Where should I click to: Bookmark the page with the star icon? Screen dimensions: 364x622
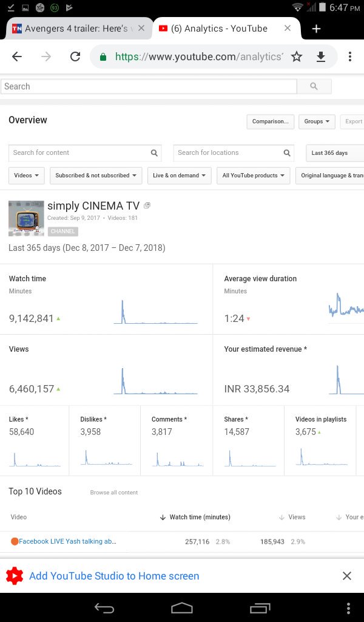(x=297, y=56)
